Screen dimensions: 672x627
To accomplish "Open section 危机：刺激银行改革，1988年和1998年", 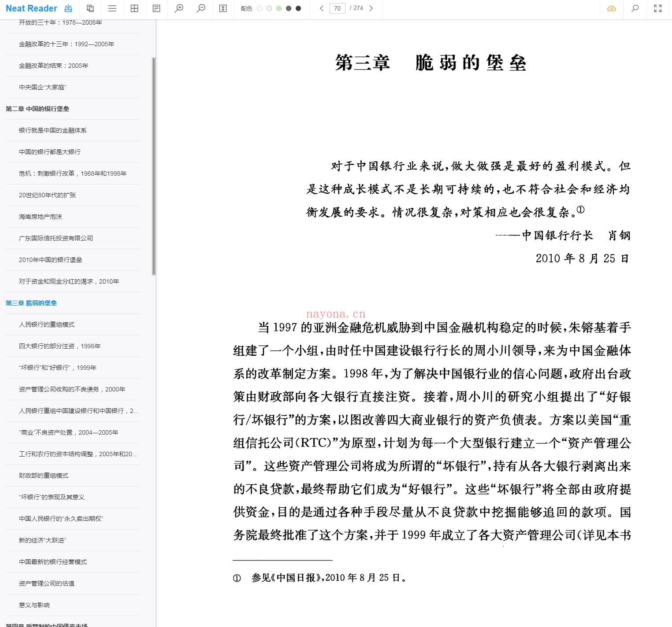I will (x=73, y=173).
